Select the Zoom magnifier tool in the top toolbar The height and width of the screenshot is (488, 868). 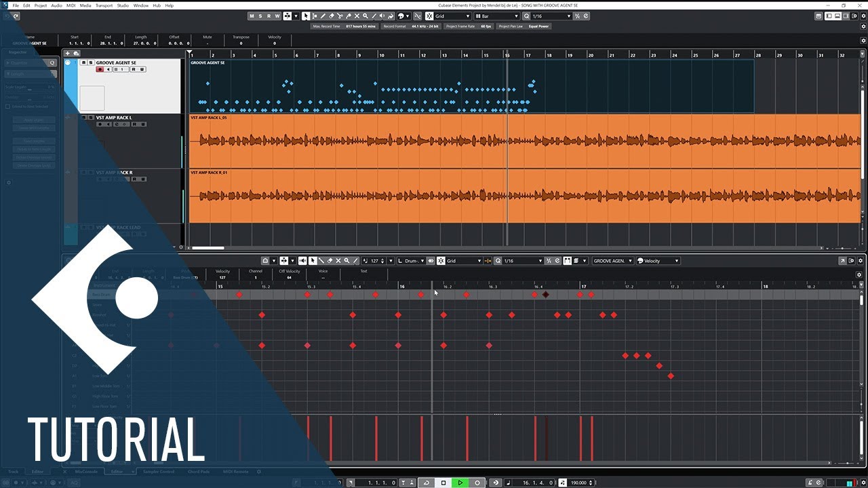[x=366, y=16]
